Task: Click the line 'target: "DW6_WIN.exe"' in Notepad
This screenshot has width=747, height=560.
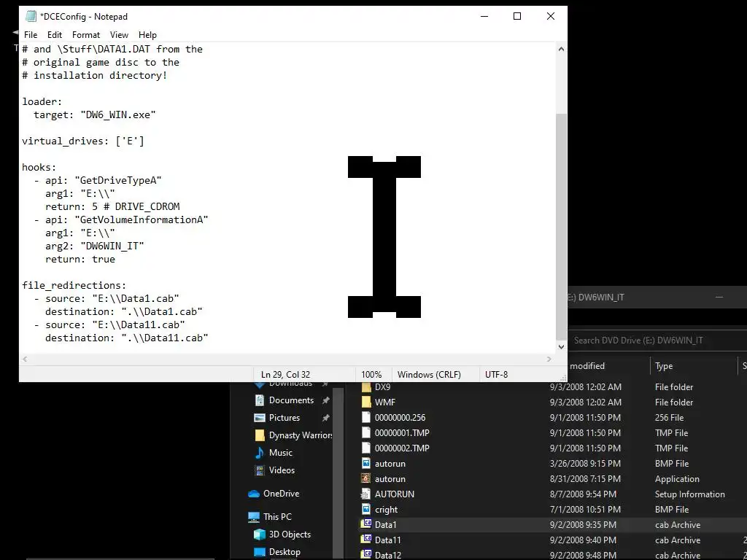Action: click(x=94, y=114)
